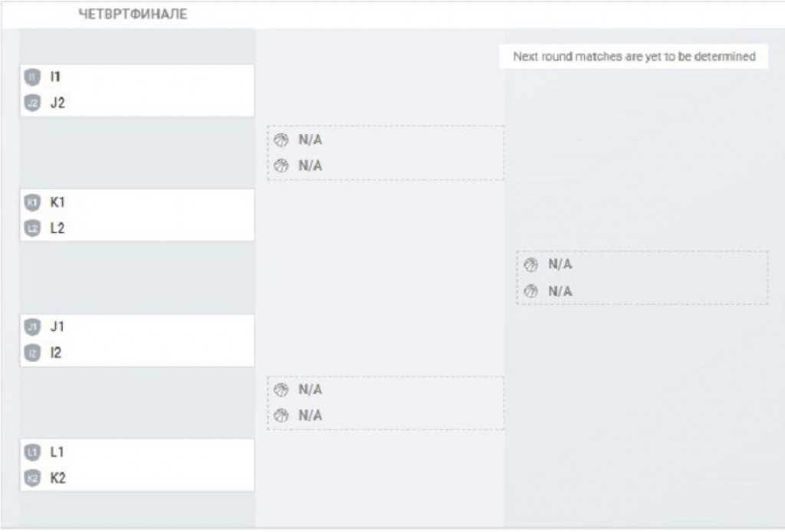Click top basketball icon in lower semifinal

[x=281, y=389]
